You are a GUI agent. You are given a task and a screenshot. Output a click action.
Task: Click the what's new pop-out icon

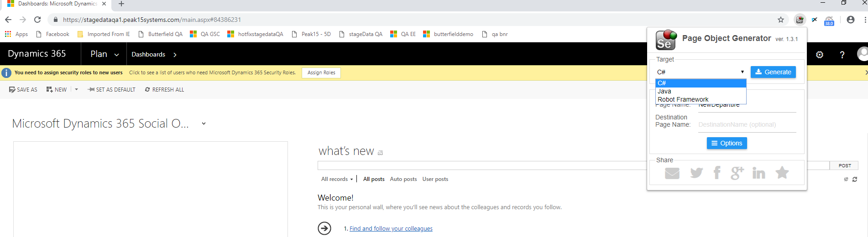click(x=380, y=153)
